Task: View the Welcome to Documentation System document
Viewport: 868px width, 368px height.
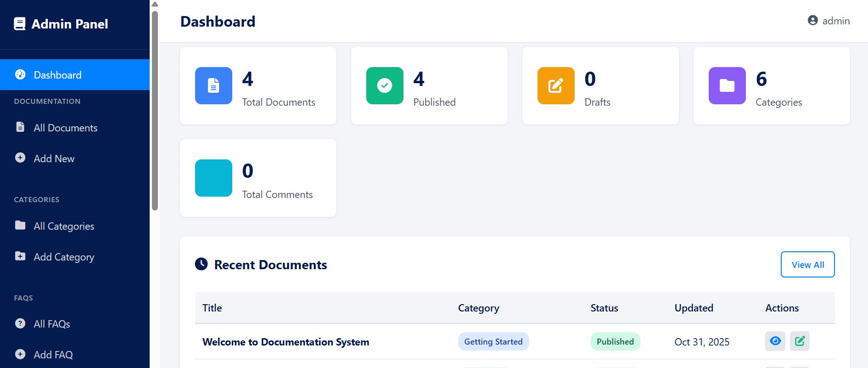Action: click(775, 341)
